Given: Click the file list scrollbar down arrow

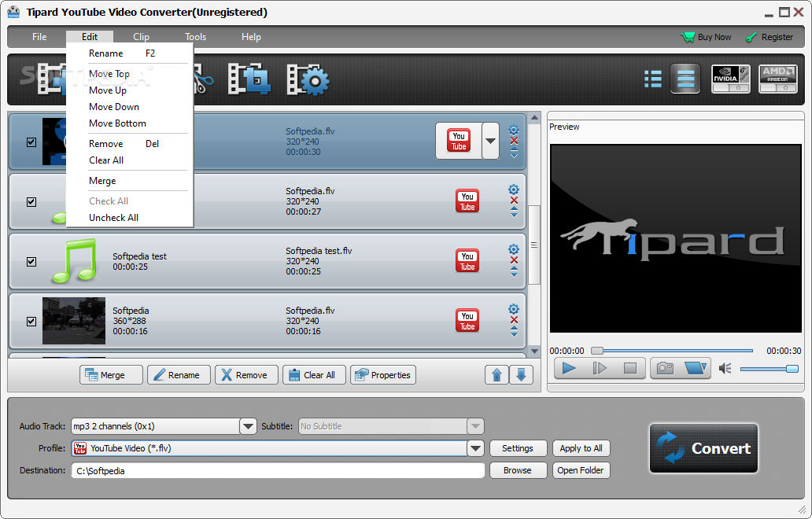Looking at the screenshot, I should click(534, 351).
